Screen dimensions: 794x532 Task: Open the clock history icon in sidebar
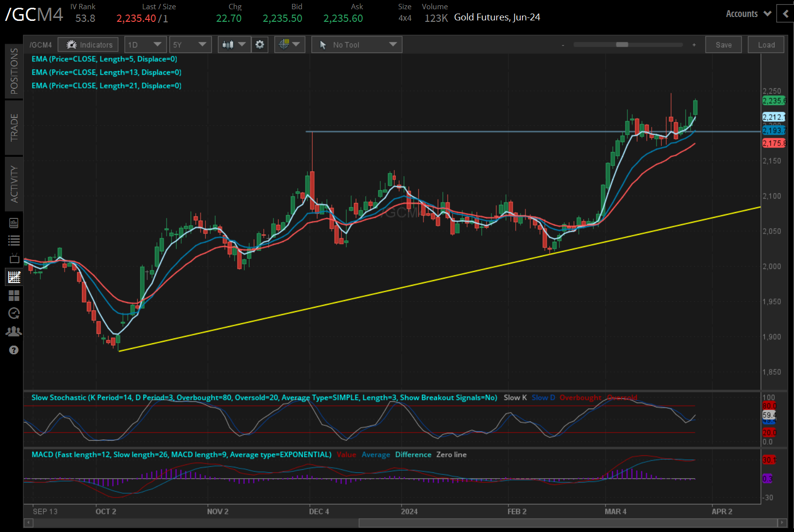click(x=14, y=313)
